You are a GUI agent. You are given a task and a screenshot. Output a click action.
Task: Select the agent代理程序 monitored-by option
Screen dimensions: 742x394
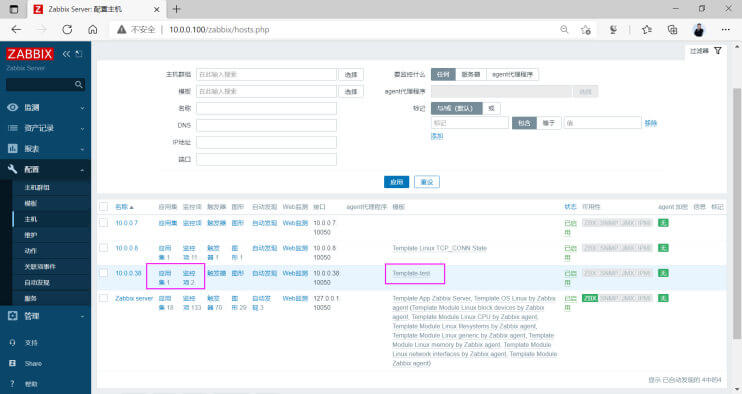512,74
